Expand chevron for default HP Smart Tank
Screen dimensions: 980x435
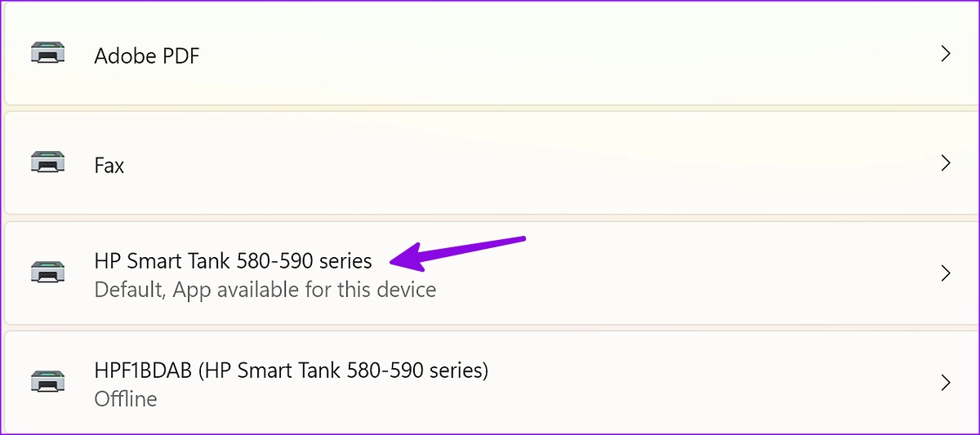[x=946, y=273]
